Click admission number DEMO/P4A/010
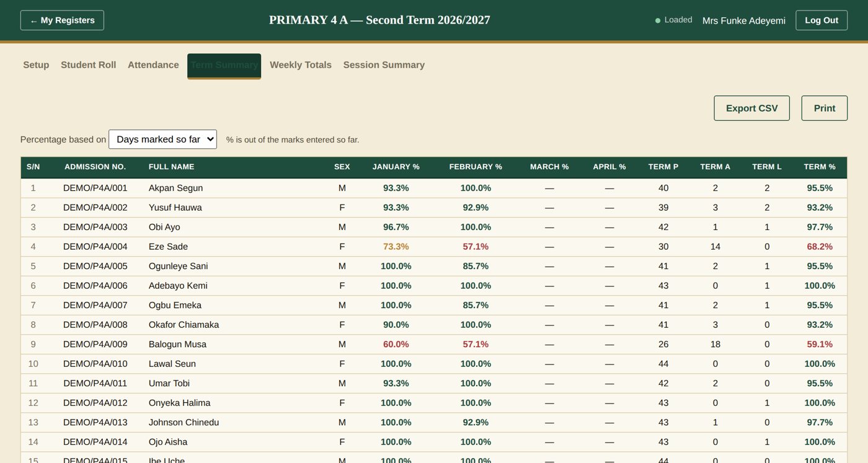 95,364
